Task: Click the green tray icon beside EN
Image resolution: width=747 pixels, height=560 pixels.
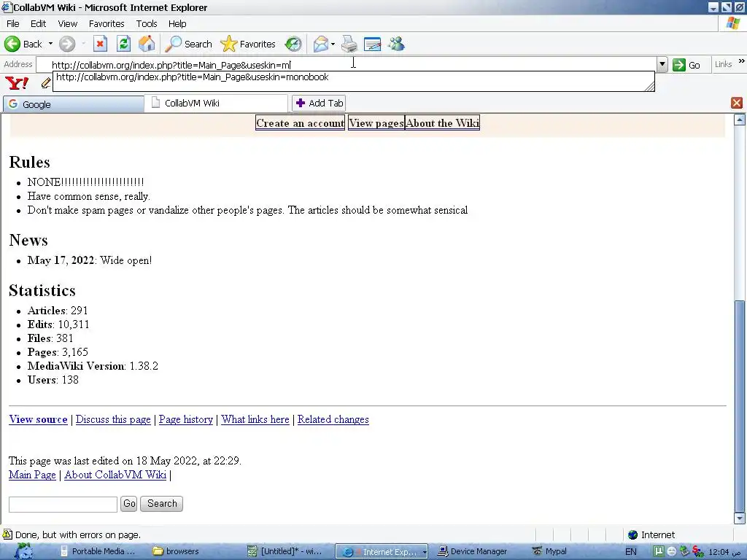Action: point(659,551)
